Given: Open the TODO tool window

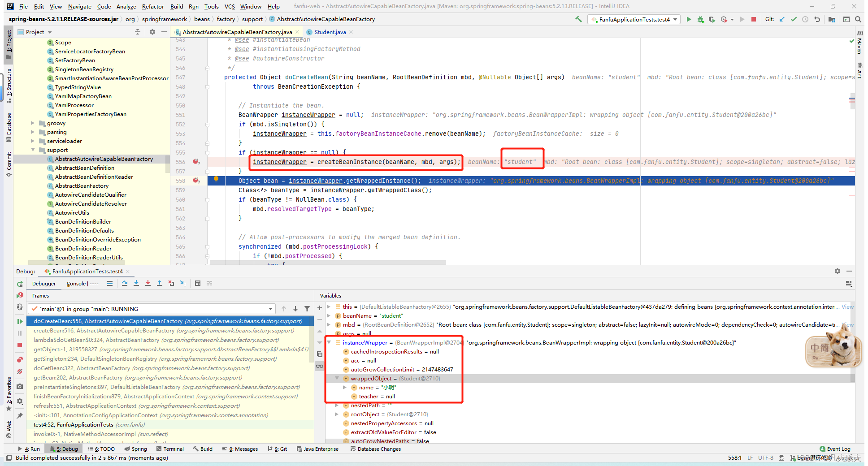Looking at the screenshot, I should point(102,449).
